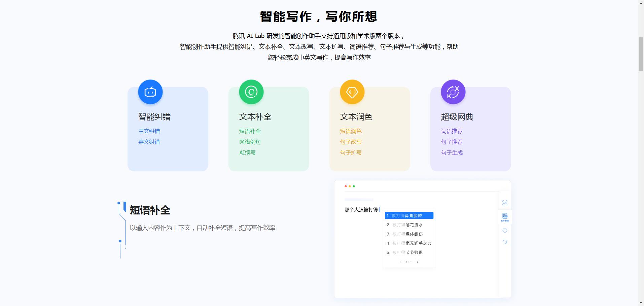Open the 句子推荐 link
The image size is (644, 306).
[x=452, y=142]
